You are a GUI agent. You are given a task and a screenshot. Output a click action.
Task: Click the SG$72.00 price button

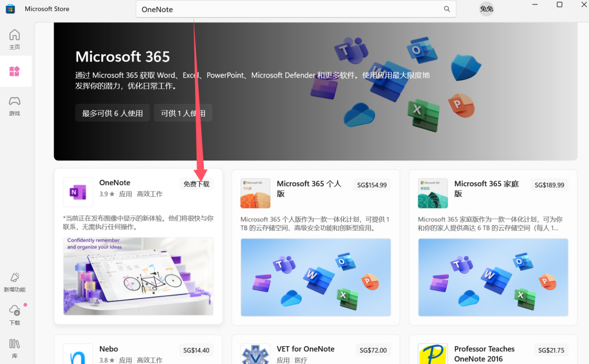[x=373, y=350]
